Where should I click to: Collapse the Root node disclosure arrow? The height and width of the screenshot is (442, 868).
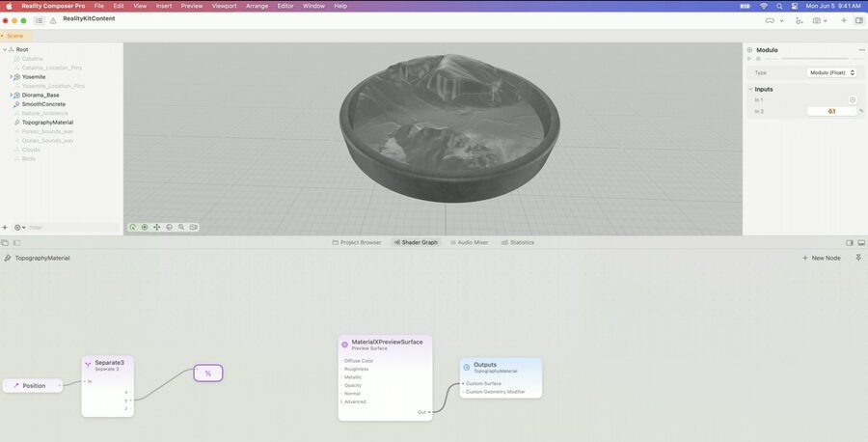5,49
